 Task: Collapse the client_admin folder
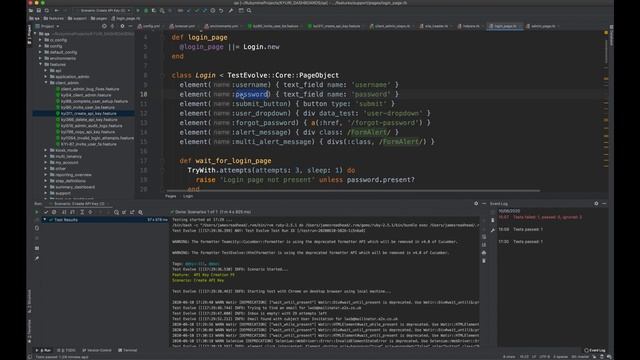coord(46,83)
